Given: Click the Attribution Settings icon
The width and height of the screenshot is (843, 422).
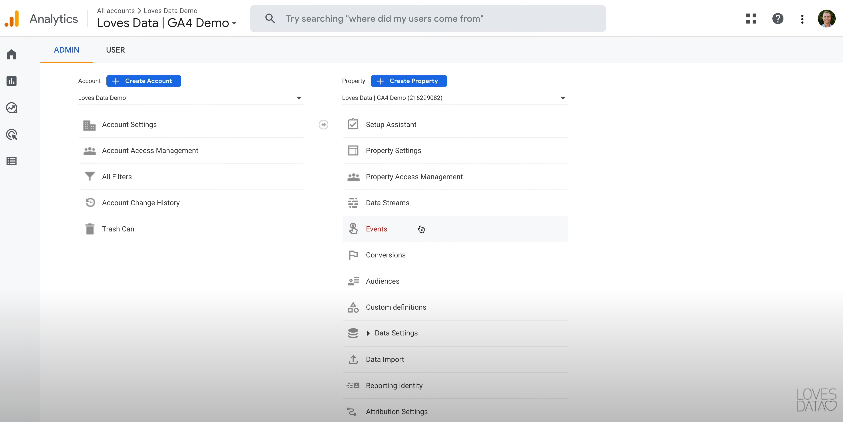Looking at the screenshot, I should (353, 412).
